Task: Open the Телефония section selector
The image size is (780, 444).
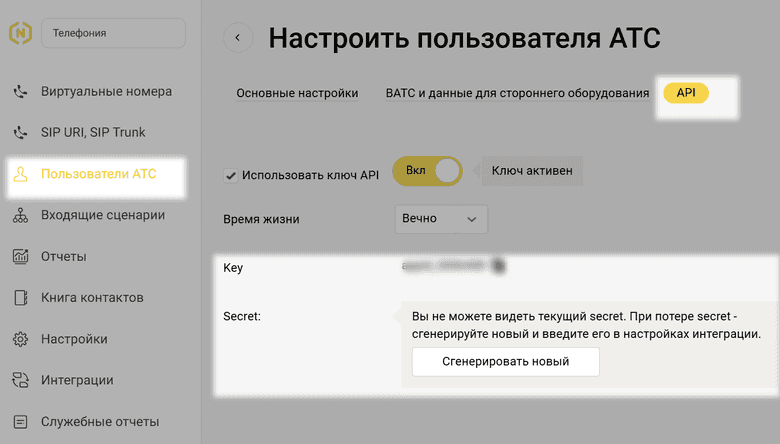Action: click(x=112, y=33)
